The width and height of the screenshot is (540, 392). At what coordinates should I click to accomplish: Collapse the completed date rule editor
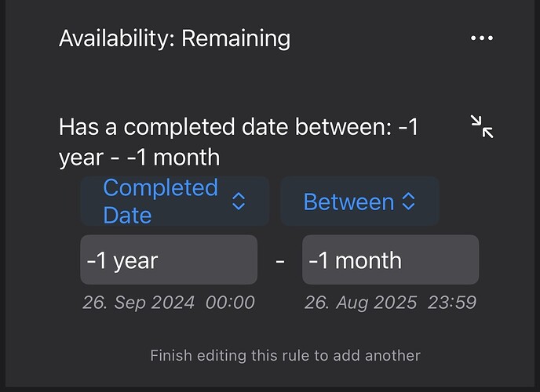(x=481, y=126)
